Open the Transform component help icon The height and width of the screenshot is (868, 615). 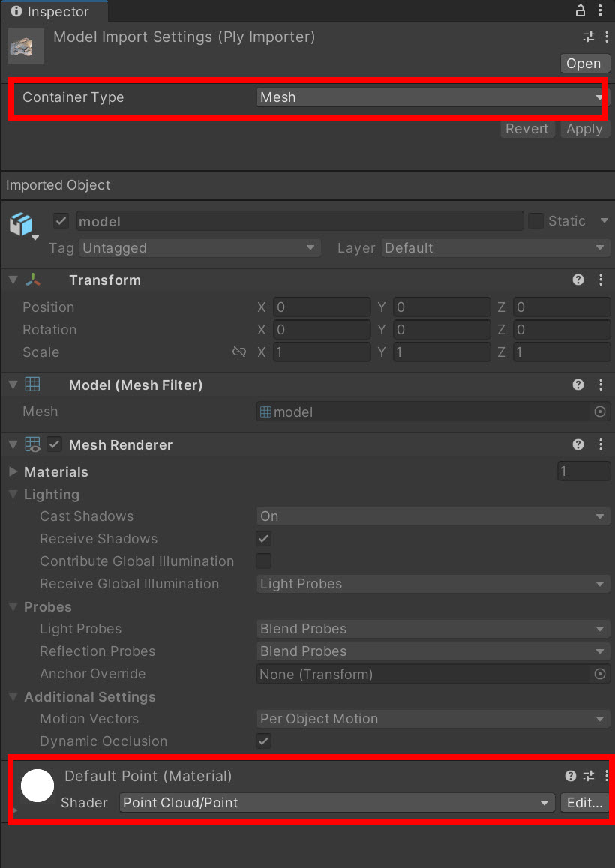pyautogui.click(x=578, y=280)
